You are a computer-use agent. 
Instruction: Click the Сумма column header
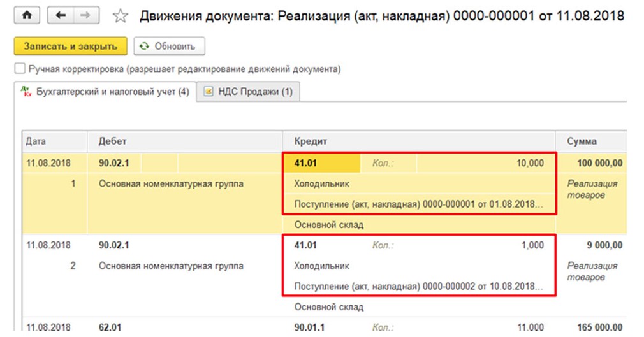(x=582, y=141)
